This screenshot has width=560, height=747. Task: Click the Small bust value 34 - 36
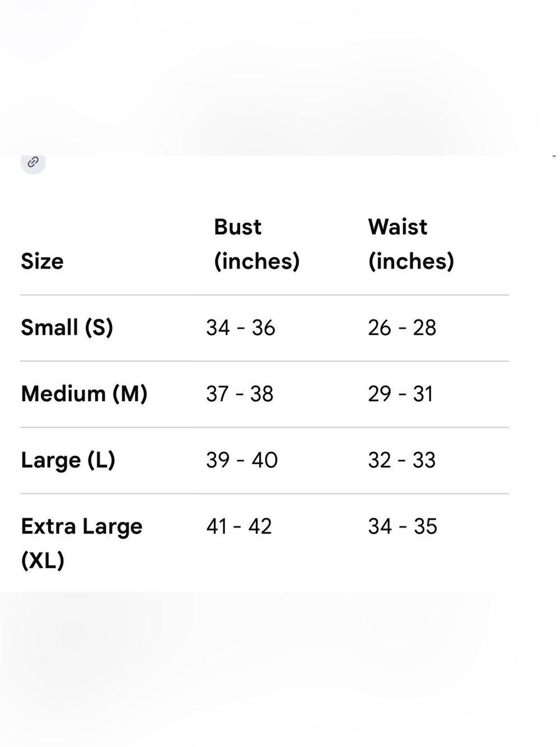click(241, 328)
